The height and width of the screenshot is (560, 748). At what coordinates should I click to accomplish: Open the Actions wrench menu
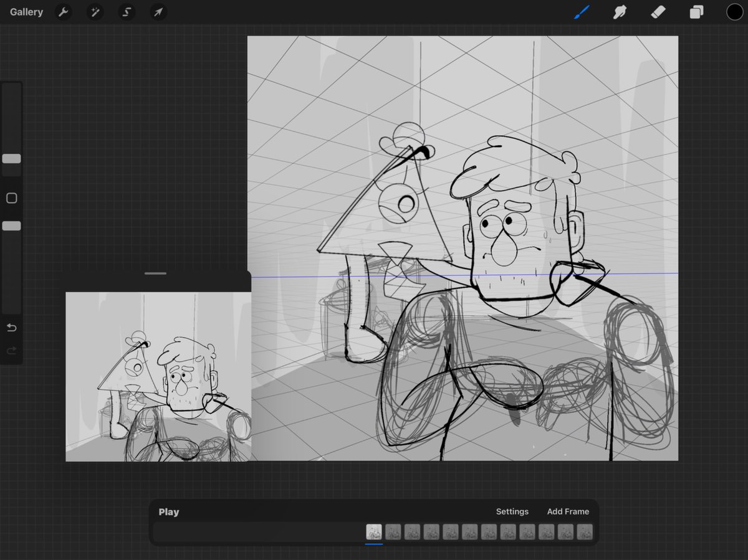(63, 12)
